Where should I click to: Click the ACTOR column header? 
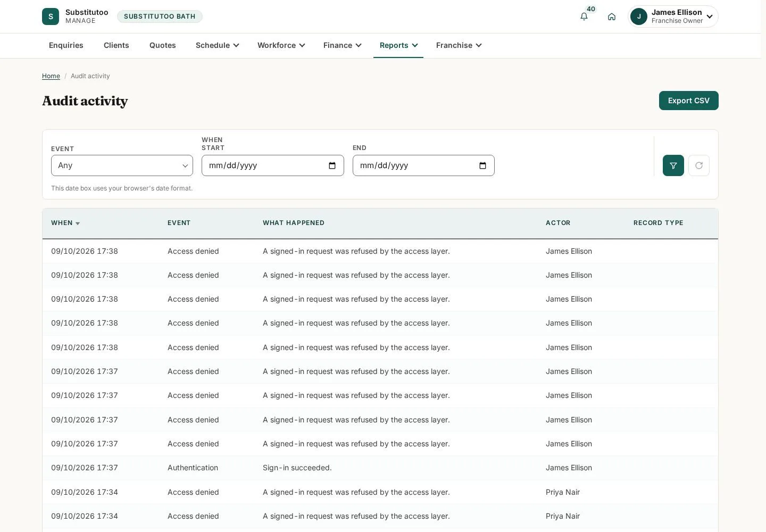coord(558,223)
